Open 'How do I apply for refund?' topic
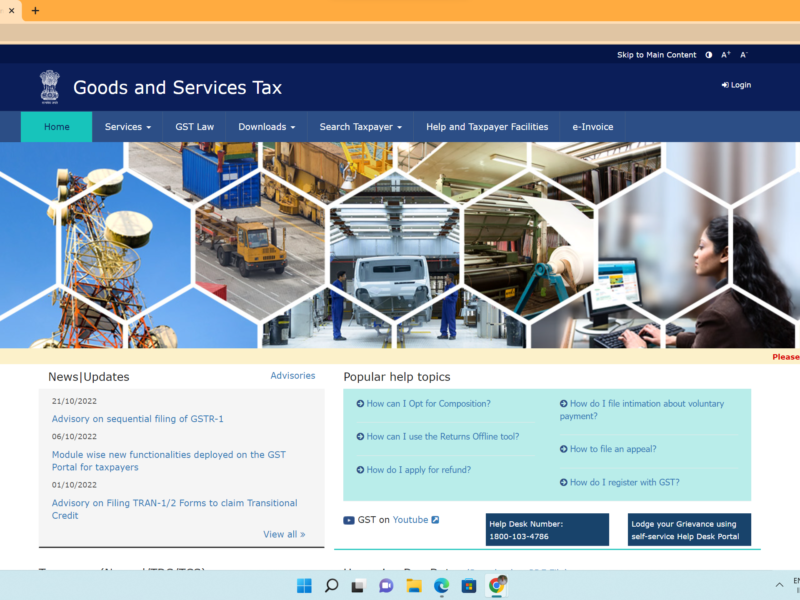 click(x=418, y=470)
